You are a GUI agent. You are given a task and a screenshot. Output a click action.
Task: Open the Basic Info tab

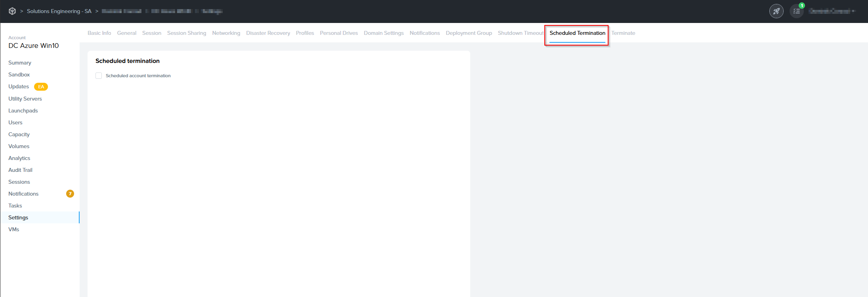99,33
